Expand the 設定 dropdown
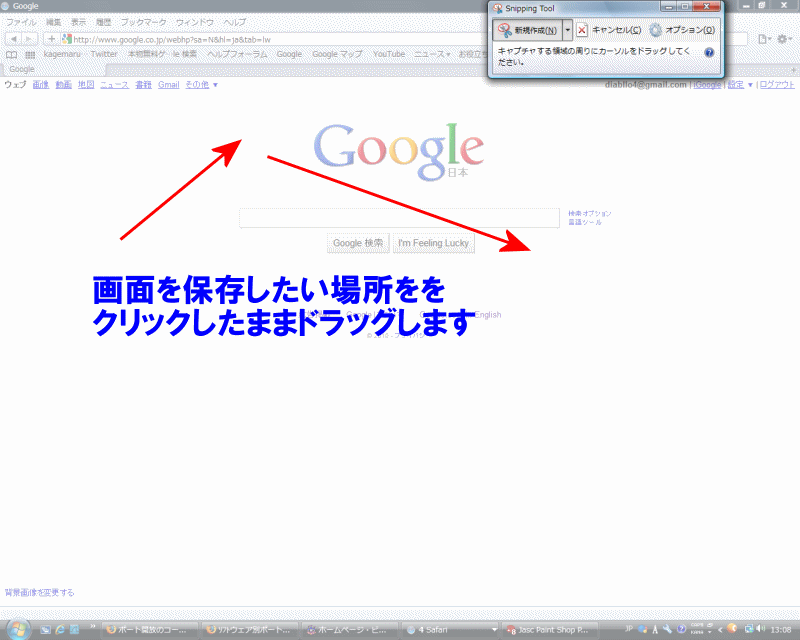Image resolution: width=800 pixels, height=640 pixels. tap(740, 85)
